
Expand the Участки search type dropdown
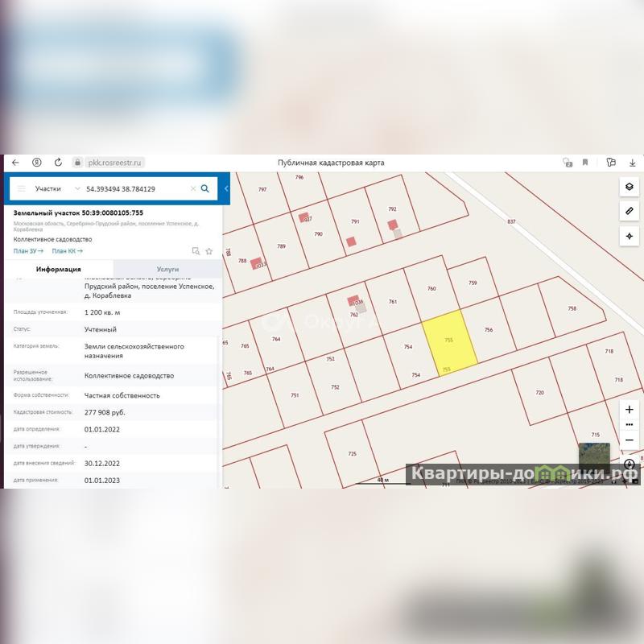click(x=77, y=188)
